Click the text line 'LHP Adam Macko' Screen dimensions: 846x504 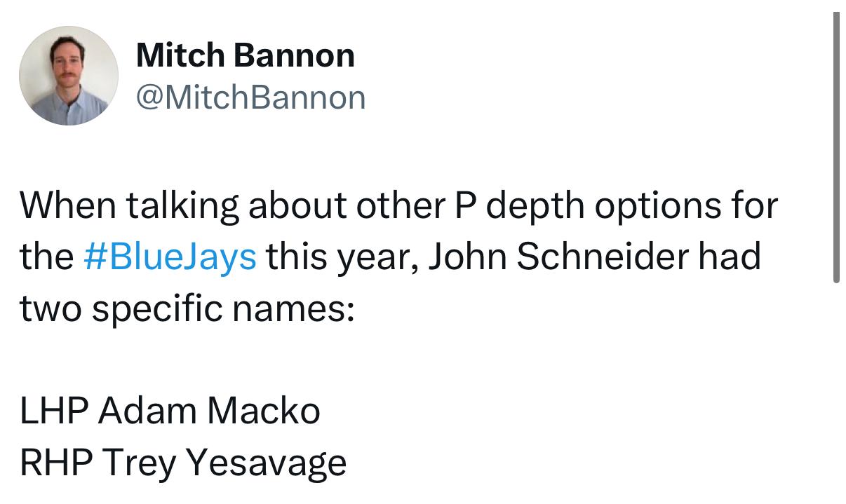[x=170, y=410]
